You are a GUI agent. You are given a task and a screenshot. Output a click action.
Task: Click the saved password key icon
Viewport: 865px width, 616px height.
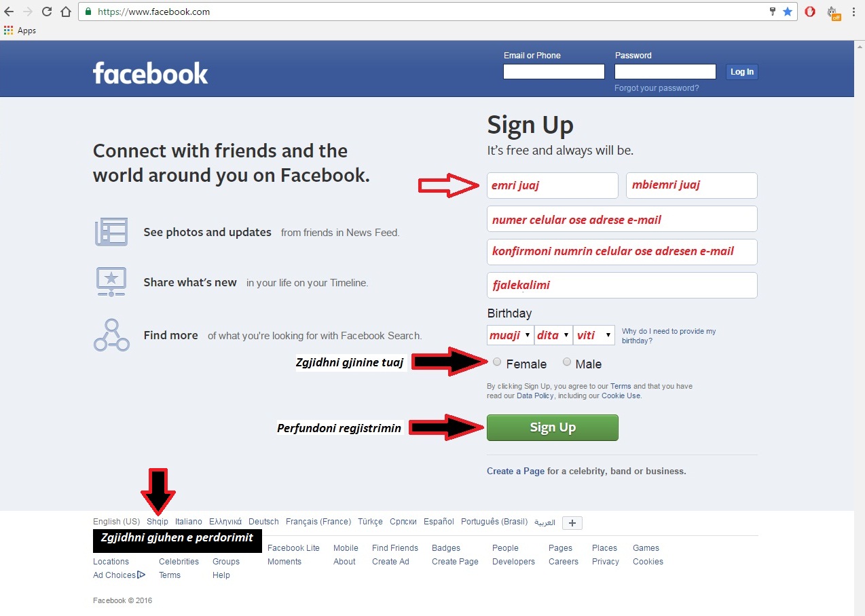click(773, 12)
